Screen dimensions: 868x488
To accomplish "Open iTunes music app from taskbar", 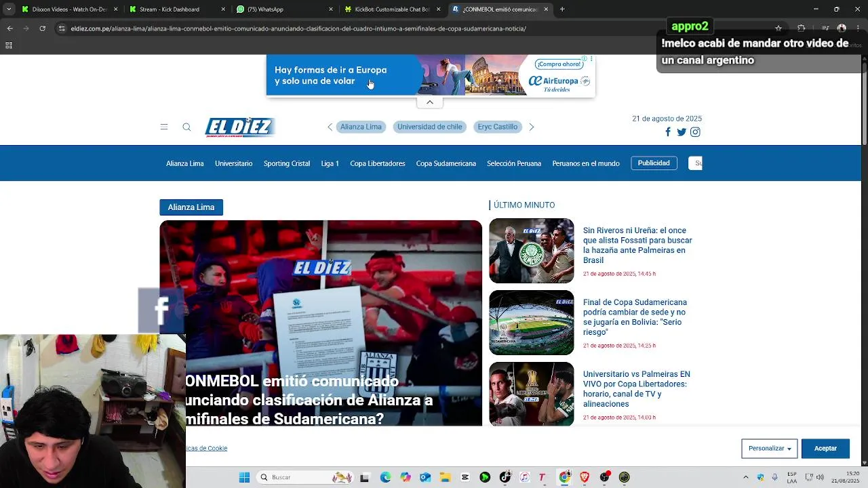I will [x=524, y=477].
